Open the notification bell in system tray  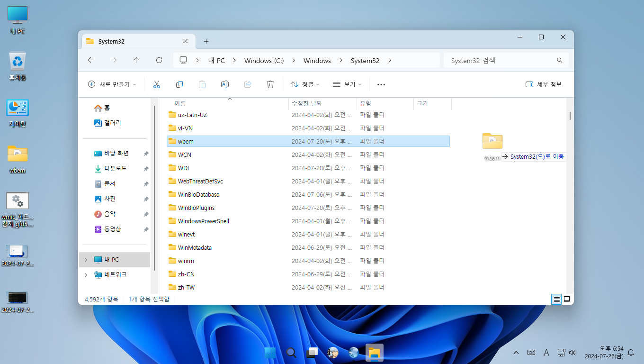(630, 353)
